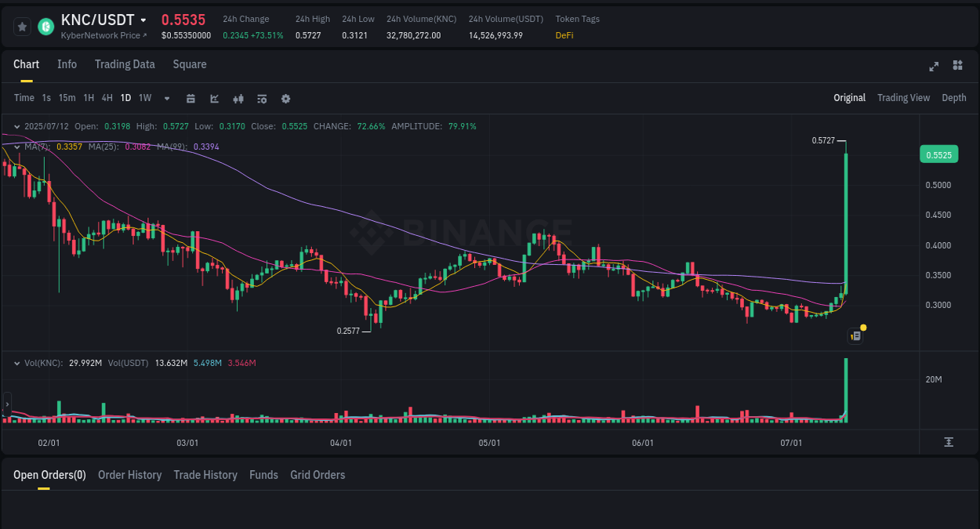Select the 1W timeframe option
Screen dimensions: 980x529
click(144, 98)
